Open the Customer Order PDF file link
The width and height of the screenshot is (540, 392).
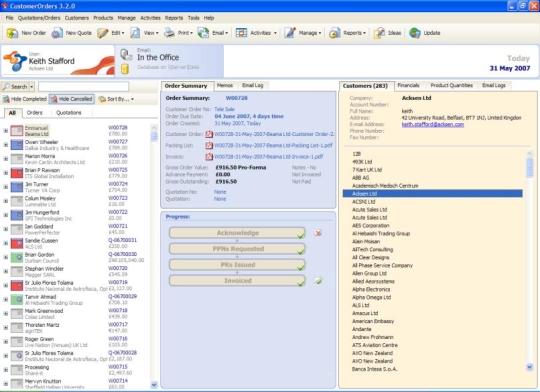pos(274,134)
